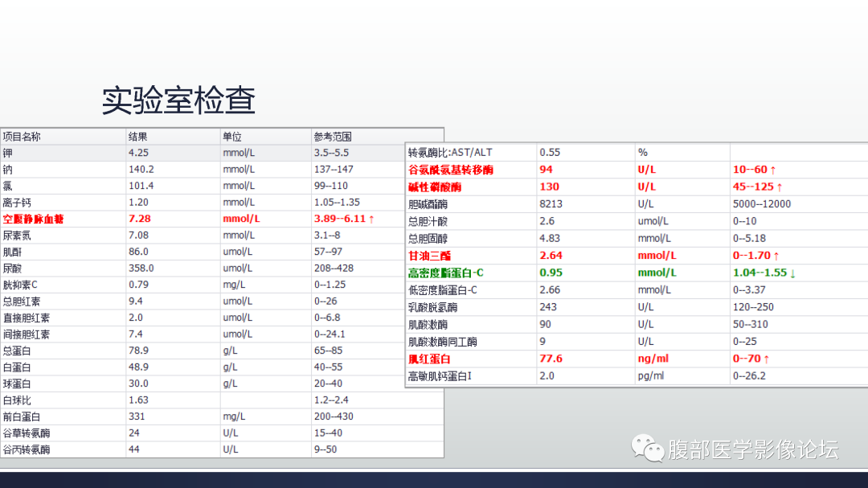The height and width of the screenshot is (488, 868).
Task: Click the 参考范围 column header
Action: point(333,137)
